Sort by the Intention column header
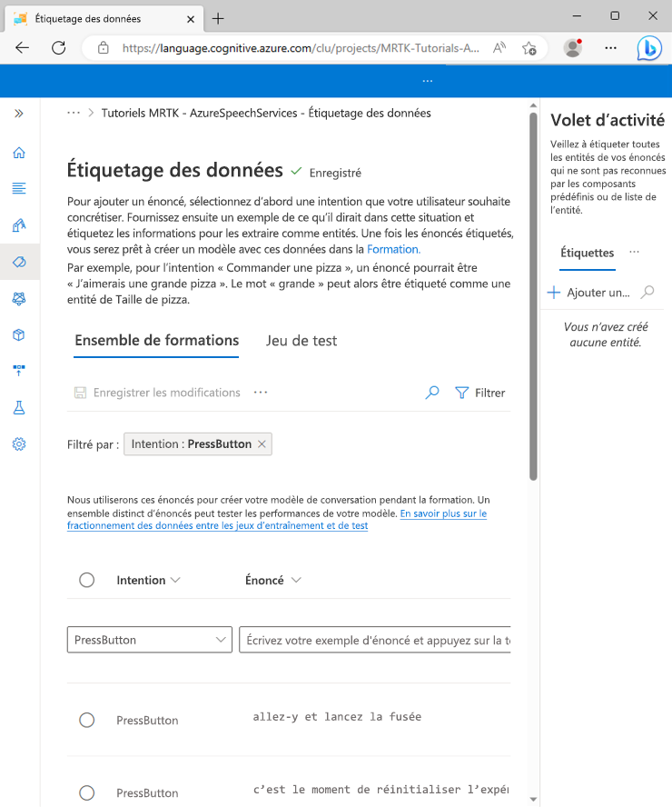Image resolution: width=672 pixels, height=807 pixels. pos(148,580)
